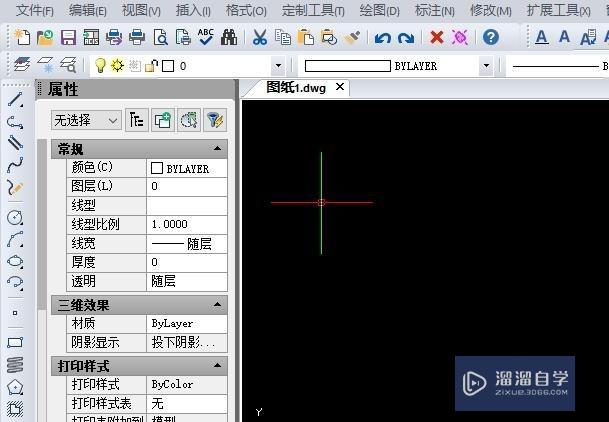Click the 图层(L) value field

pyautogui.click(x=187, y=186)
